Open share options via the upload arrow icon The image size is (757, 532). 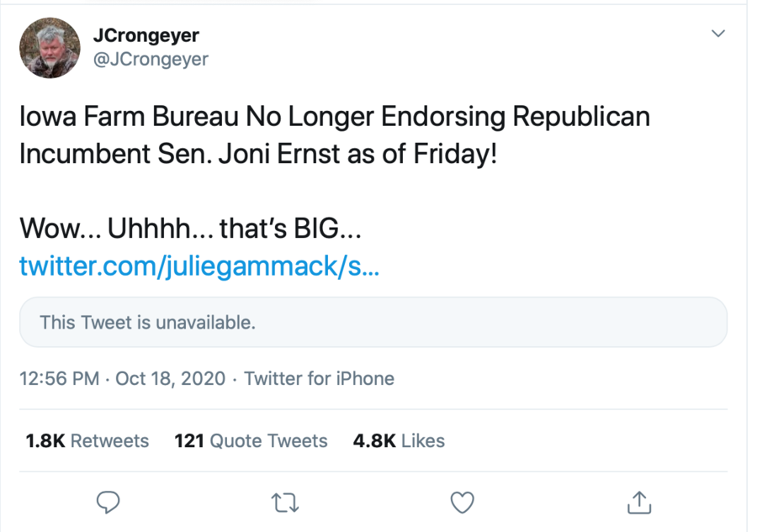click(638, 502)
